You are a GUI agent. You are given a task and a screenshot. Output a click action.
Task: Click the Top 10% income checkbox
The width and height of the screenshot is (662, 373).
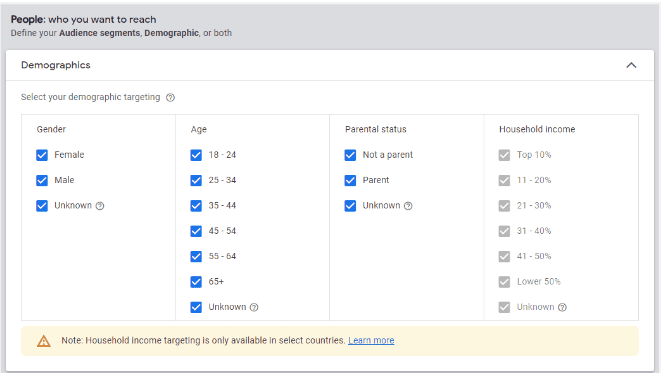(x=504, y=155)
